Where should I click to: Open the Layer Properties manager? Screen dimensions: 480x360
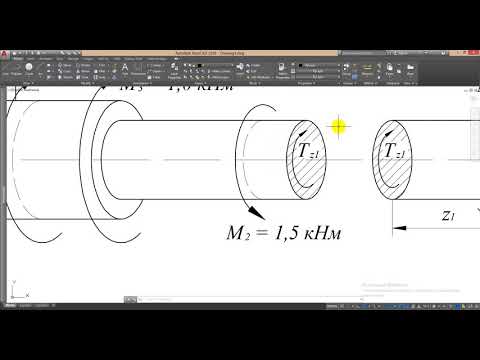coord(174,70)
